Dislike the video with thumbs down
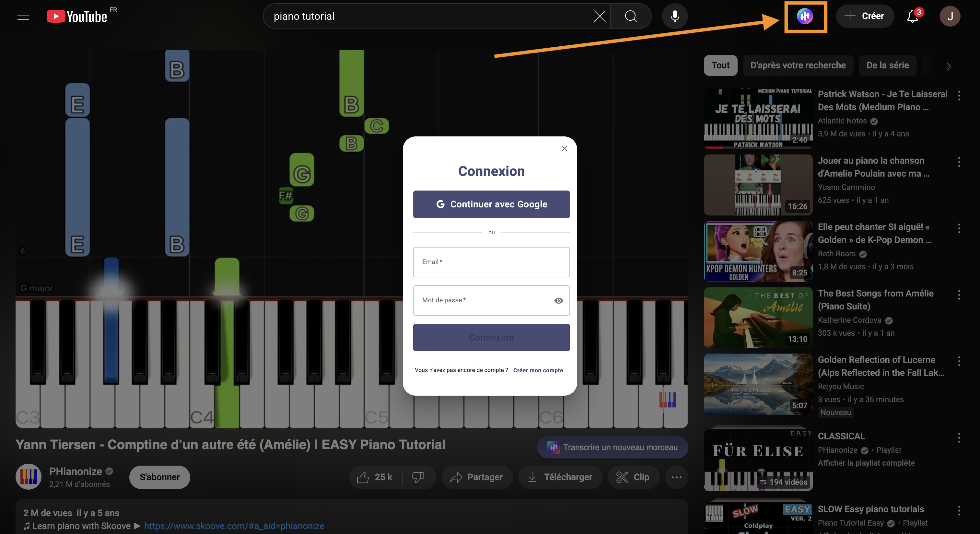The width and height of the screenshot is (980, 534). click(418, 477)
